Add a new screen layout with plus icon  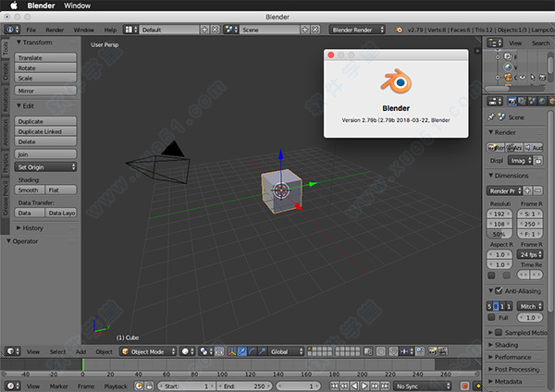point(204,30)
